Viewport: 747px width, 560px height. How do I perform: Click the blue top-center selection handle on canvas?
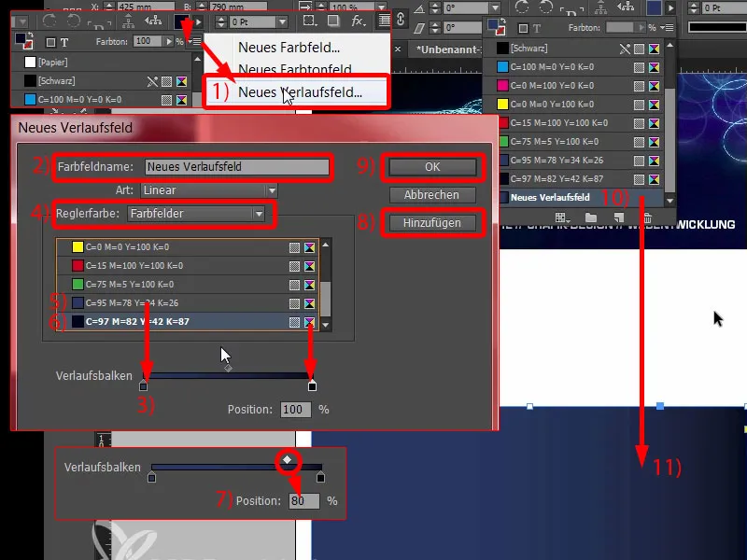tap(660, 406)
